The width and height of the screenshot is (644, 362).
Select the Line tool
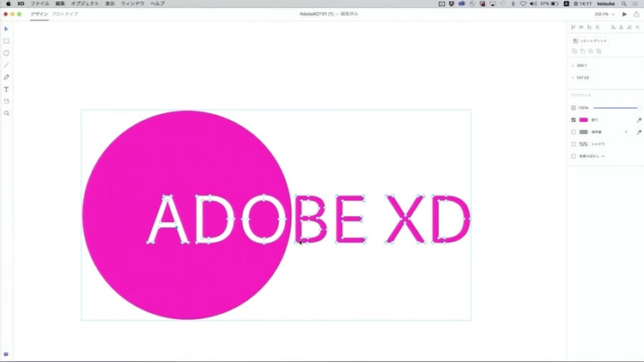(x=6, y=65)
